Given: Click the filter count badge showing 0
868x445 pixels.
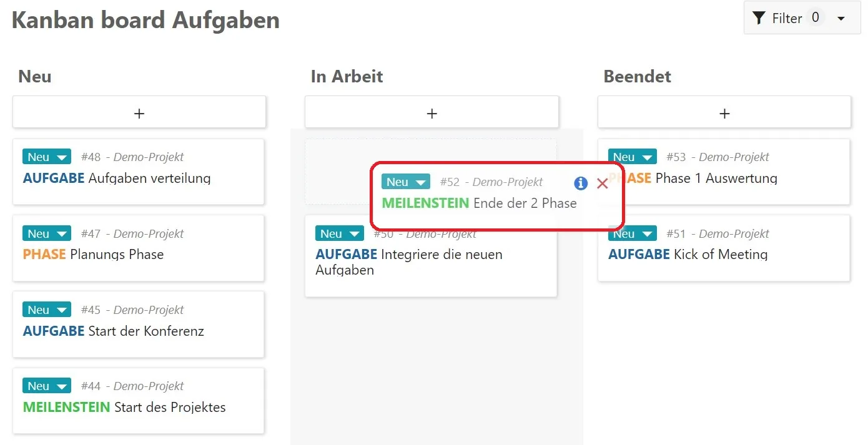Looking at the screenshot, I should coord(816,17).
